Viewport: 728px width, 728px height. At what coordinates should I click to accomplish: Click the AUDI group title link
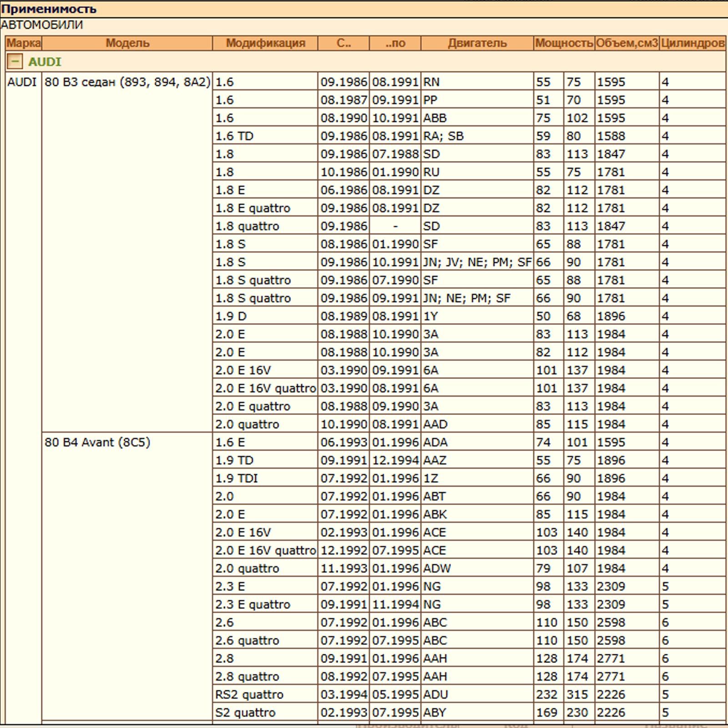click(45, 61)
